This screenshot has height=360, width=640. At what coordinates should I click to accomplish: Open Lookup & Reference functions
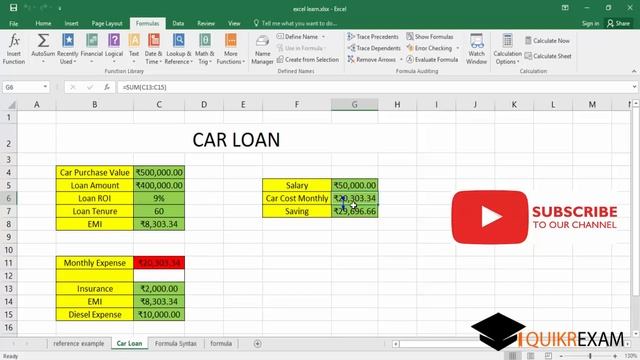178,49
